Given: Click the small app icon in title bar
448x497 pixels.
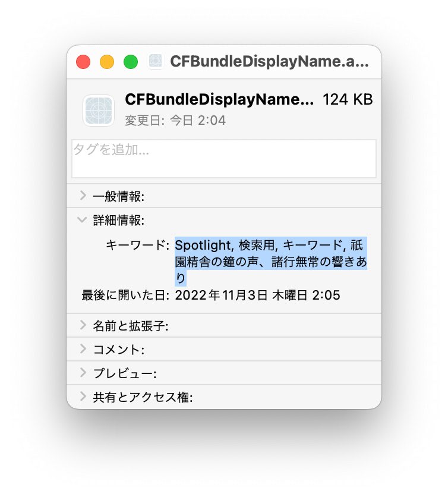Looking at the screenshot, I should [x=156, y=61].
